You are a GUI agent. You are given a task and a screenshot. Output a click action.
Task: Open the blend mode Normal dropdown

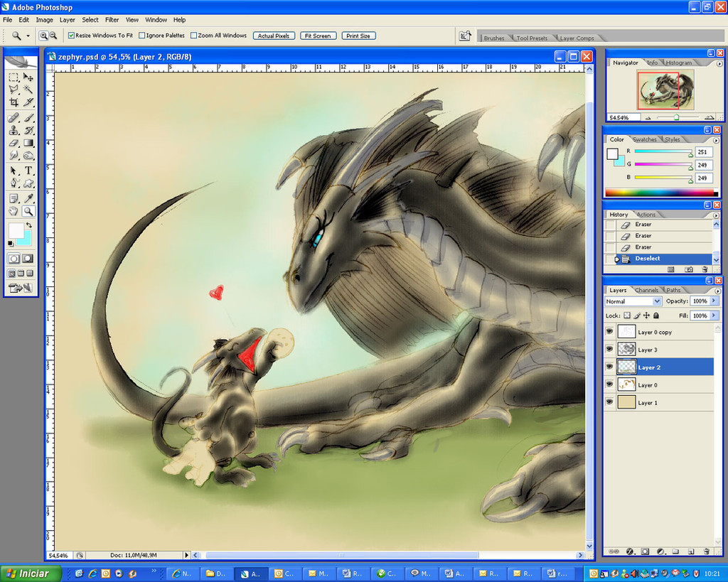(x=633, y=301)
